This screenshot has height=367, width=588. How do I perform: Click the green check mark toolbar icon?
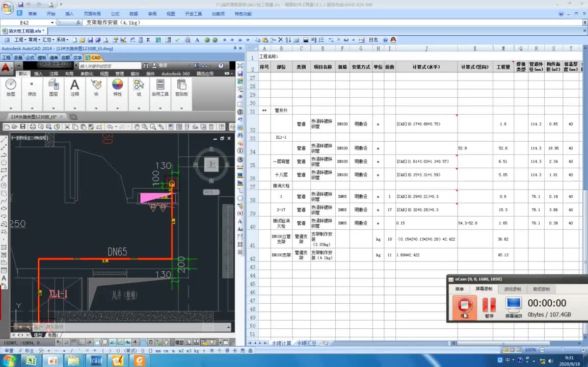(x=177, y=40)
